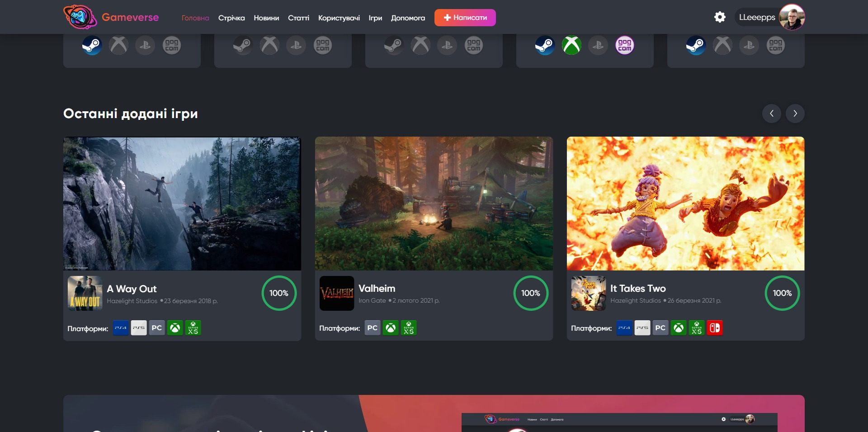Viewport: 868px width, 432px height.
Task: Click the PS4 platform icon under It Takes Two
Action: coord(624,328)
